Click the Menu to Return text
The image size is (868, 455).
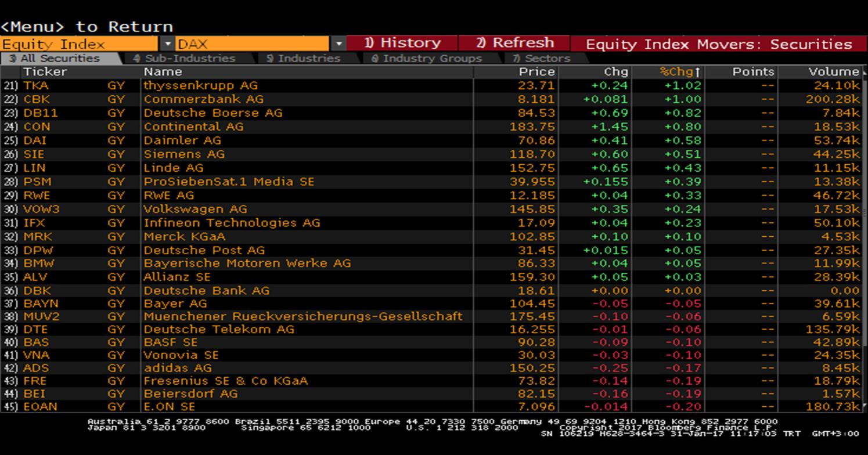tap(87, 27)
